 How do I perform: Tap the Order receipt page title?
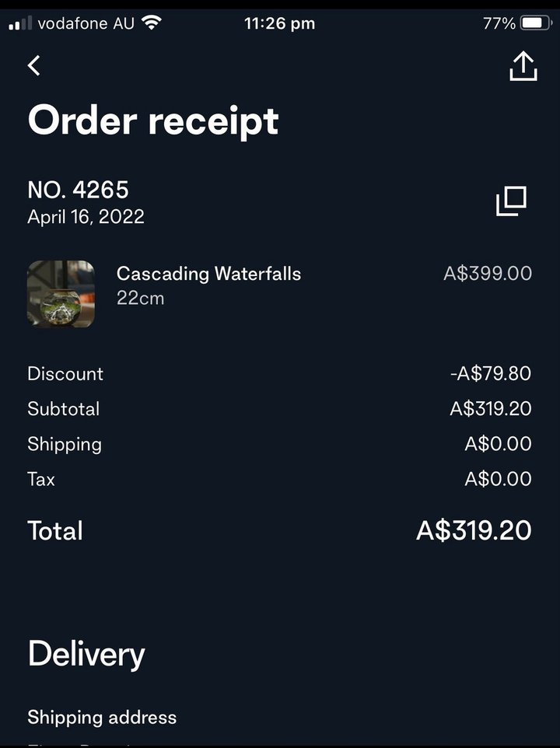[x=153, y=121]
